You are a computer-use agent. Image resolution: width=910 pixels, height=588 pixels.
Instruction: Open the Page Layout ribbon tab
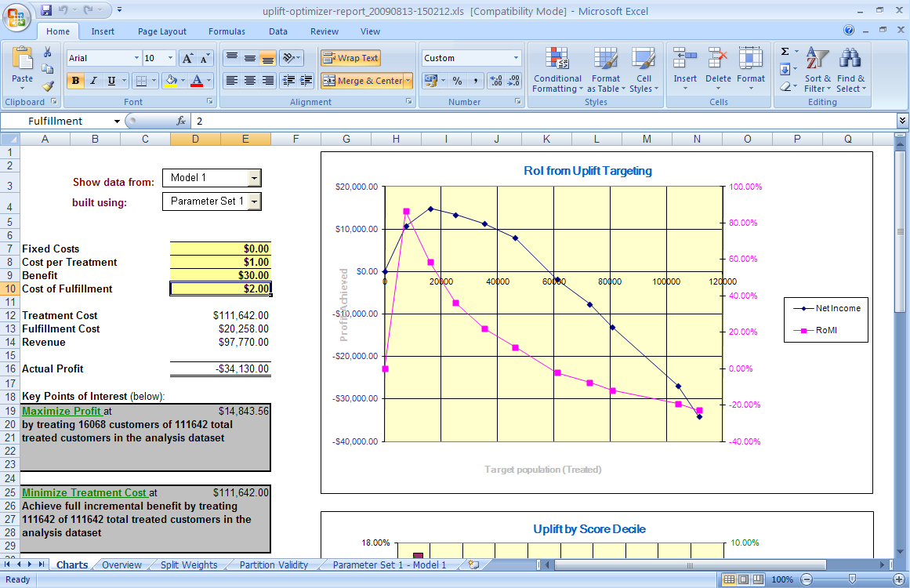pyautogui.click(x=162, y=31)
